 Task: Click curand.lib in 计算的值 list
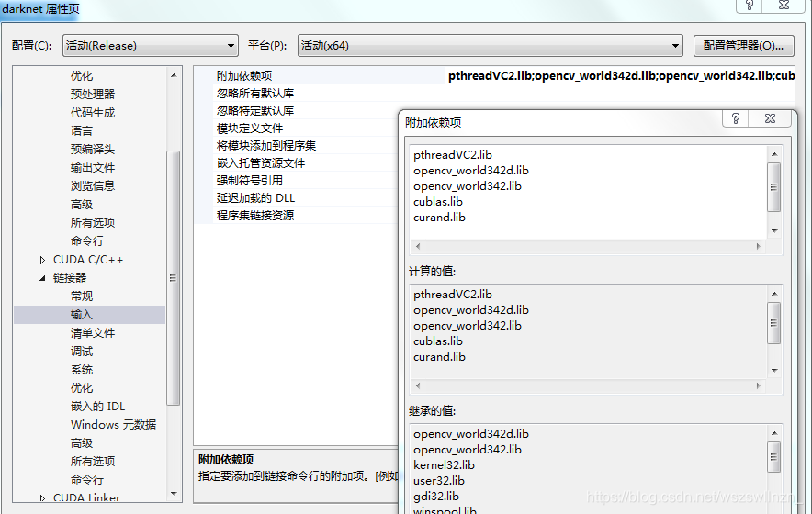point(439,357)
